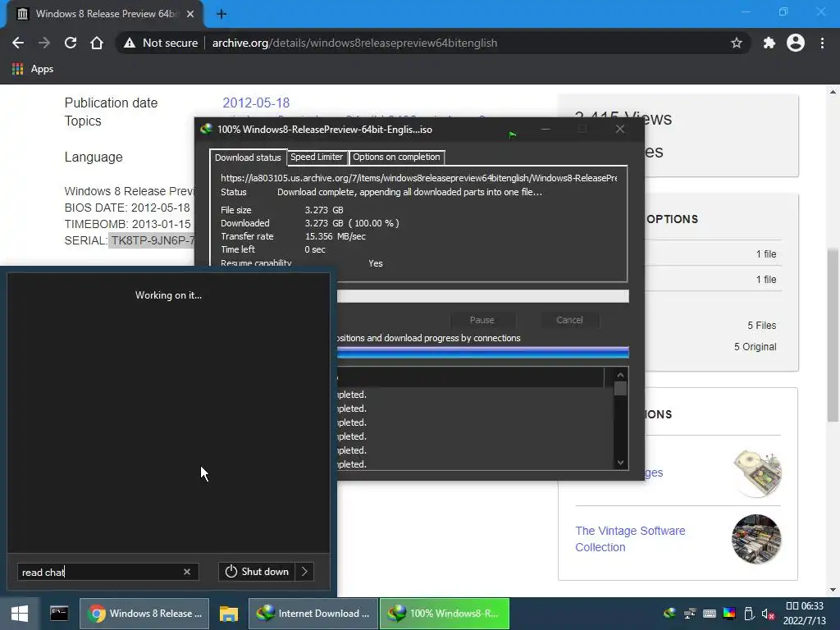Screen dimensions: 840x630
Task: Clear the 'read chat' search field
Action: (187, 572)
